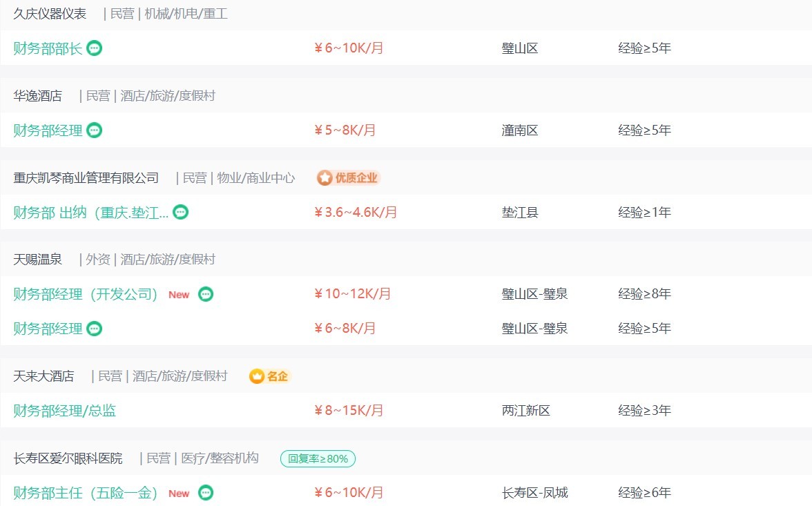
Task: Click the 回复率≥80% tag
Action: pos(318,459)
